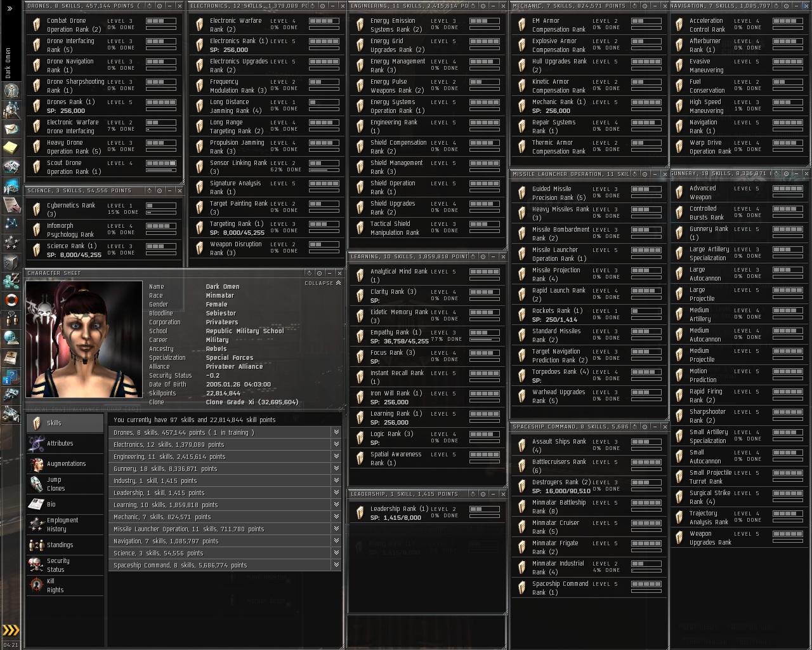Select the Infomorph Psychology Rank skill
The width and height of the screenshot is (812, 650).
105,230
